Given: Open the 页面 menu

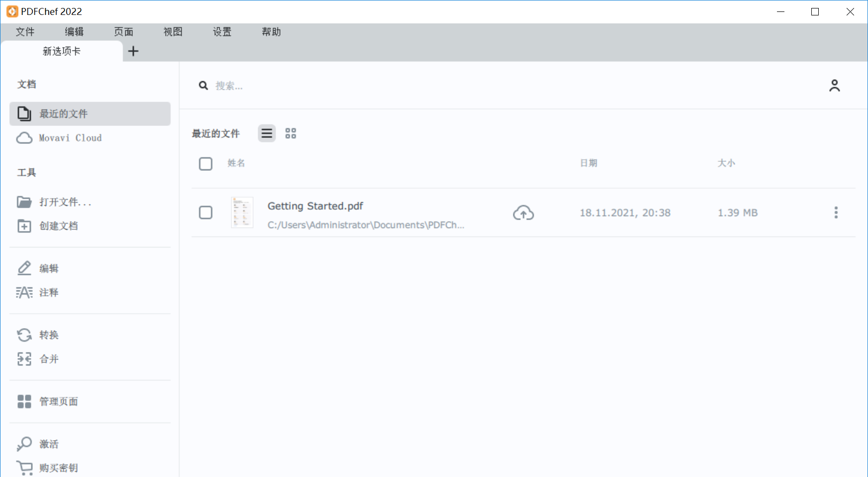Looking at the screenshot, I should coord(123,32).
